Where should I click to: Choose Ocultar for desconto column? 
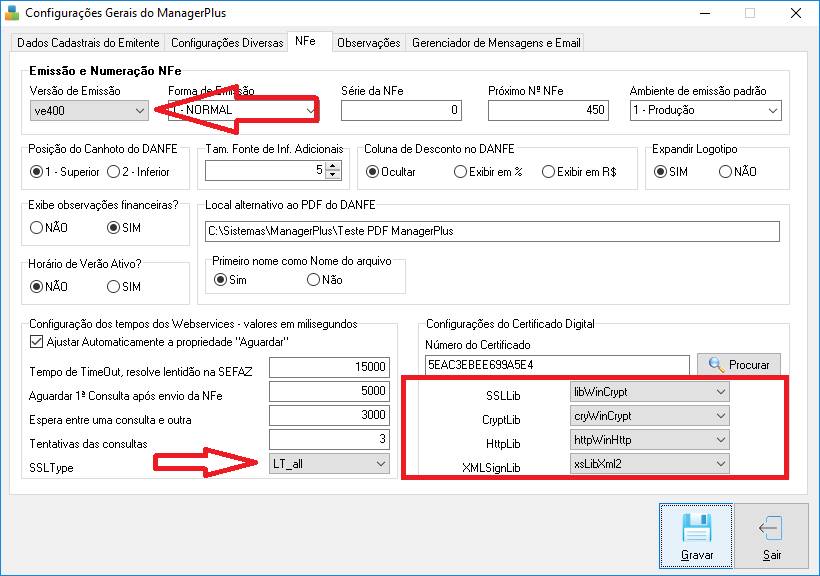391,172
